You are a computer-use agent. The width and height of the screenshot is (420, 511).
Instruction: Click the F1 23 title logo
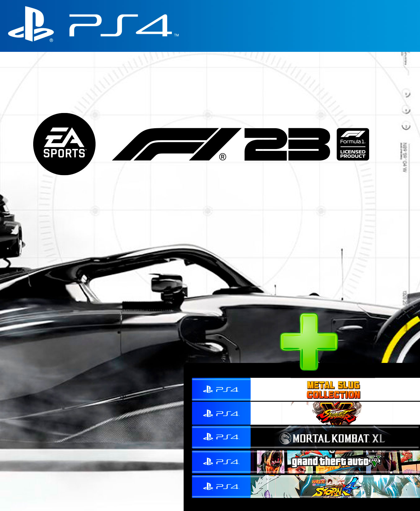(x=221, y=144)
